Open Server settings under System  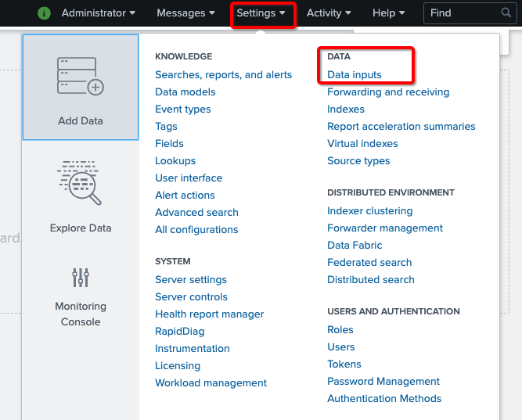coord(191,280)
